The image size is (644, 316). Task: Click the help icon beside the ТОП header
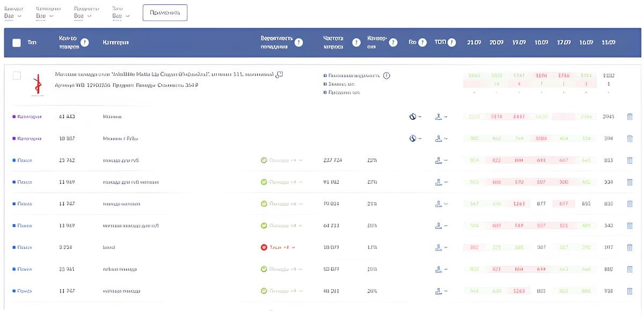pyautogui.click(x=452, y=42)
